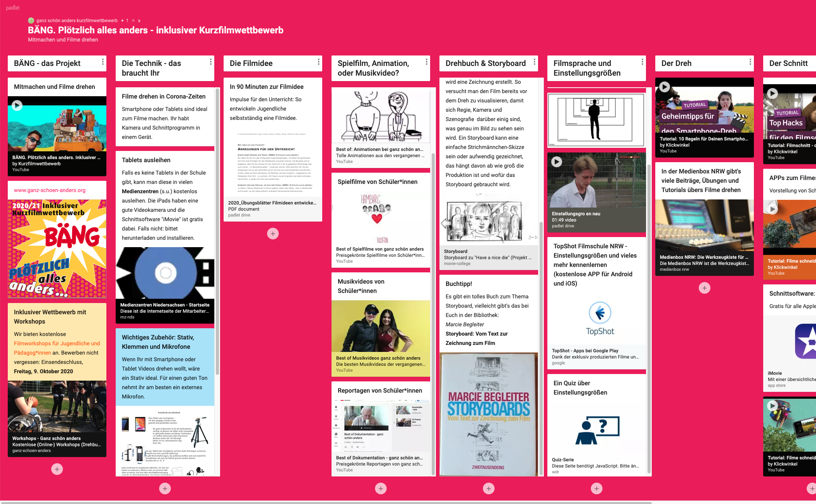Play the Tutorial: Filmschnitt Top Hacks video

point(773,94)
